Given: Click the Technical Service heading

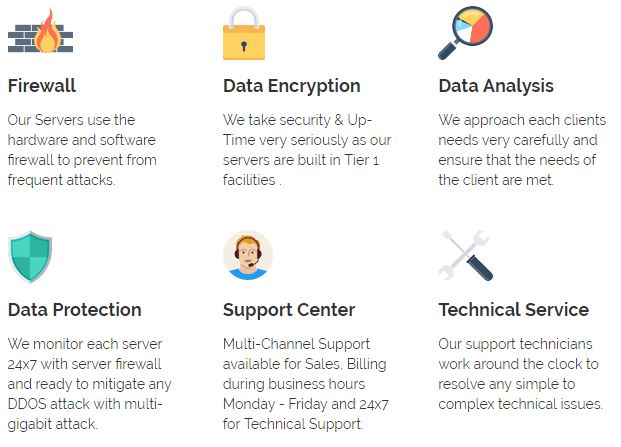Looking at the screenshot, I should coord(514,310).
